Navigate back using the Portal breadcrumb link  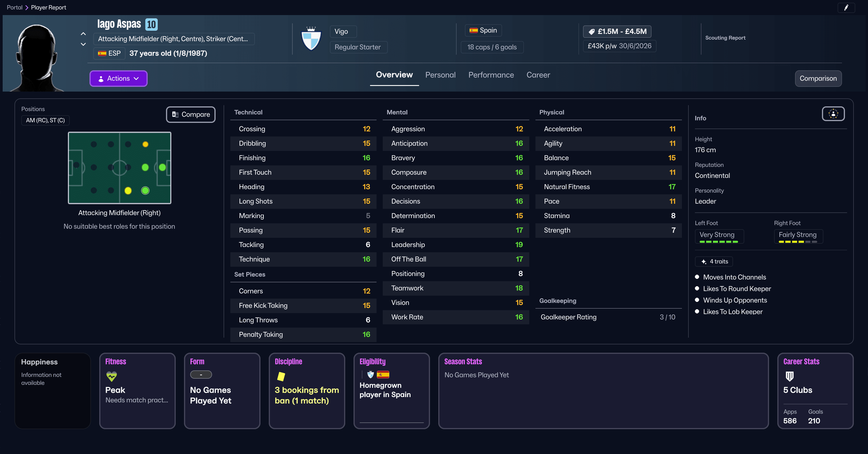pyautogui.click(x=14, y=7)
